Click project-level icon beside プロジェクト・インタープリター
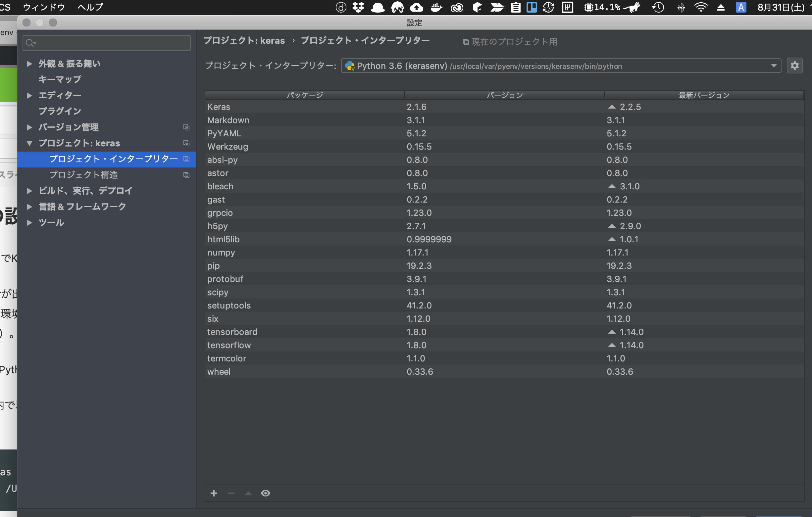 pos(186,159)
